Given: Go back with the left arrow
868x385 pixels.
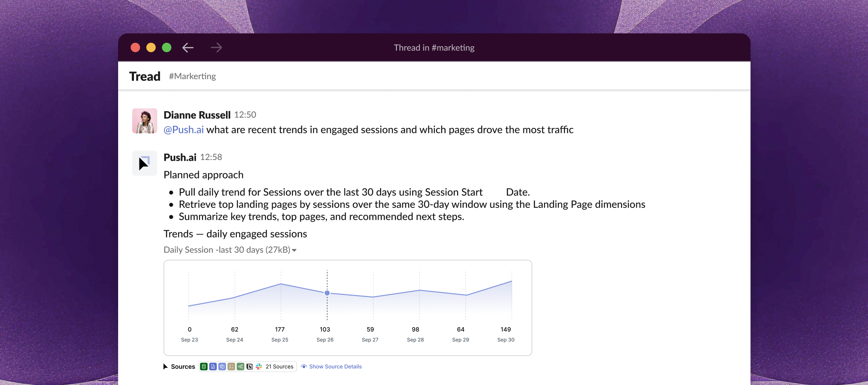Looking at the screenshot, I should coord(188,47).
